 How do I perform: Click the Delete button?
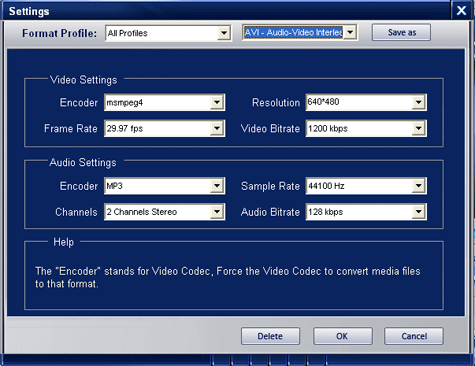[x=270, y=336]
